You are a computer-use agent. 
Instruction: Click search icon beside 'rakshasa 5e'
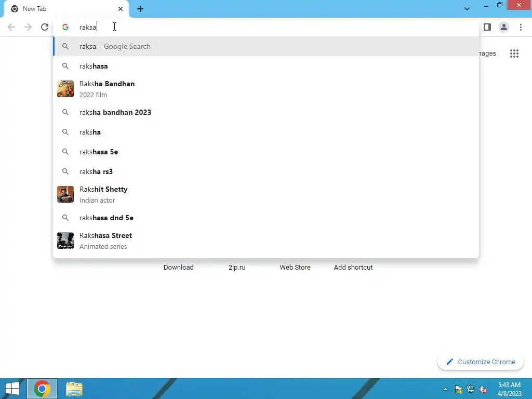pos(65,152)
